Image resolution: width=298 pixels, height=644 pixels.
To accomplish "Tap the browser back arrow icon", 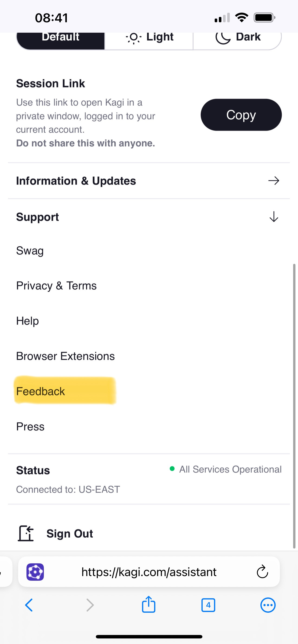I will point(29,605).
